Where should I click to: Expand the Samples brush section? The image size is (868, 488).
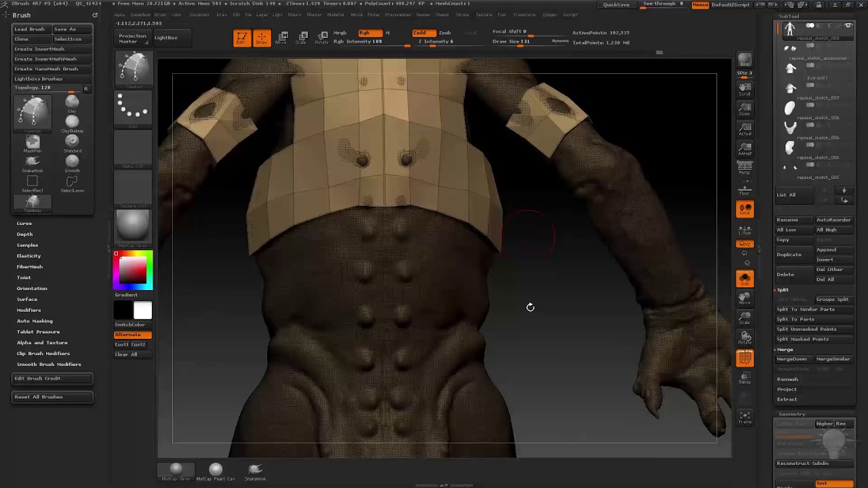coord(27,245)
